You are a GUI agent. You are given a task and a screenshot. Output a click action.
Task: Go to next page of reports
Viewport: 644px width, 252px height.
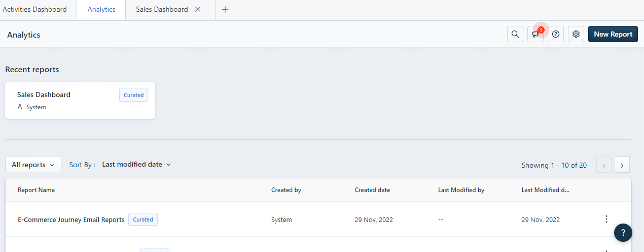[622, 165]
